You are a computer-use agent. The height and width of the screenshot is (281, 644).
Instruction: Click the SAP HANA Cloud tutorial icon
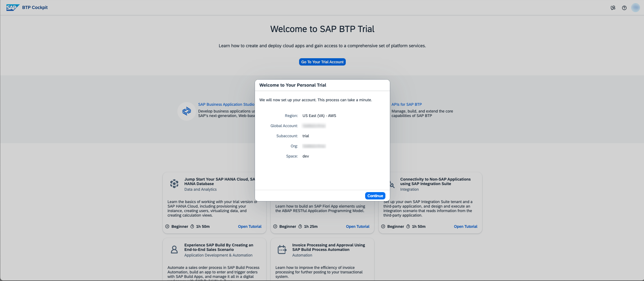(174, 184)
